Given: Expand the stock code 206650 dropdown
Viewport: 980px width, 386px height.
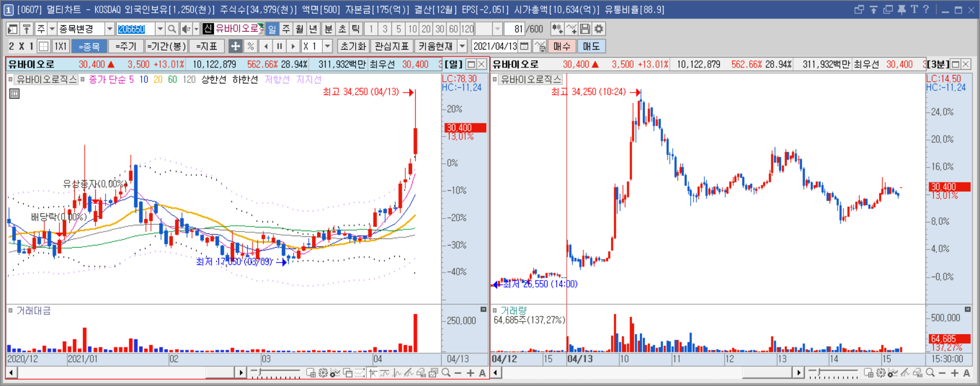Looking at the screenshot, I should (160, 29).
